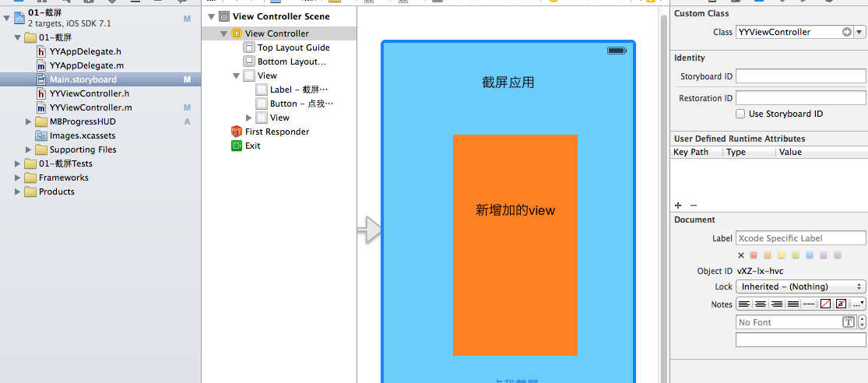Click notes color box with red slash
The height and width of the screenshot is (383, 868).
coord(825,304)
